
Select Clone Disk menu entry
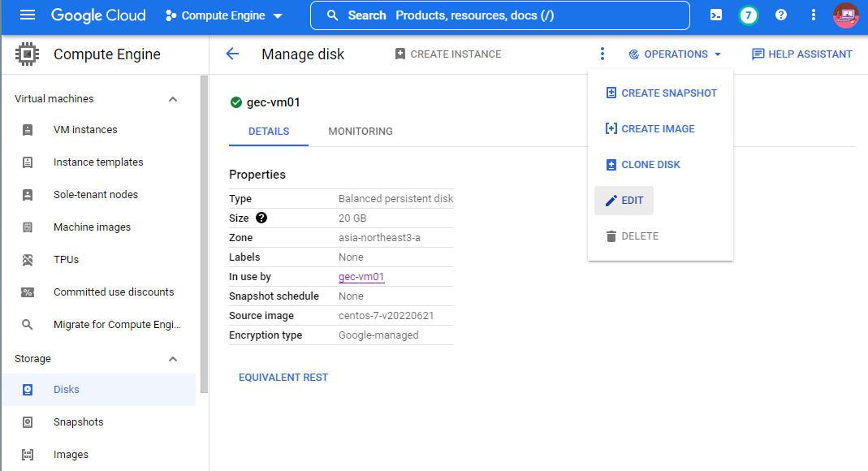pyautogui.click(x=643, y=165)
